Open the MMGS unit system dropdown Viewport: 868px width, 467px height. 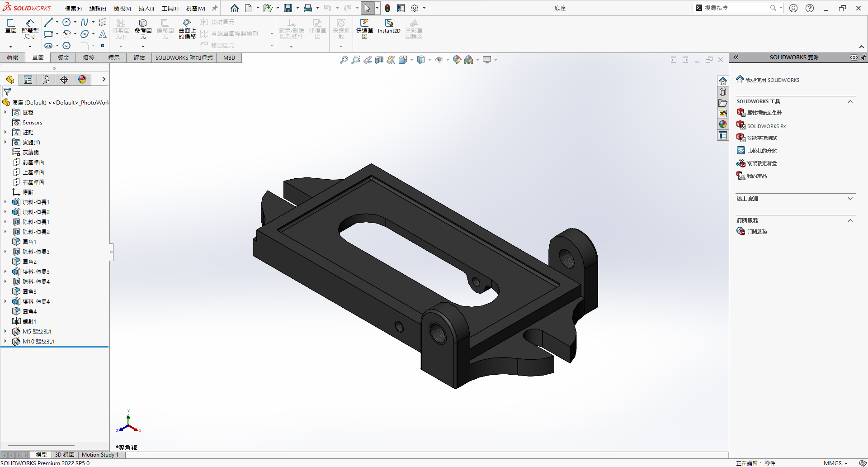click(835, 463)
